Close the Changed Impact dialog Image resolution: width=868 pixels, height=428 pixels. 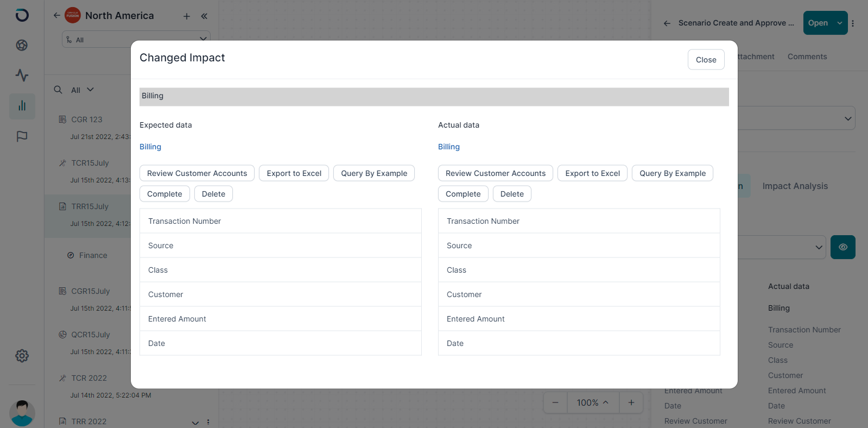[x=706, y=60]
